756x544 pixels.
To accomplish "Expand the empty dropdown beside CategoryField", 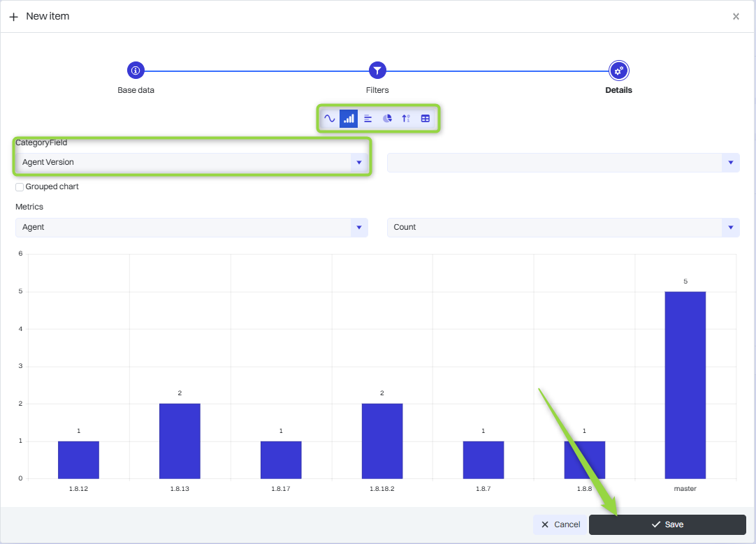I will (x=730, y=163).
